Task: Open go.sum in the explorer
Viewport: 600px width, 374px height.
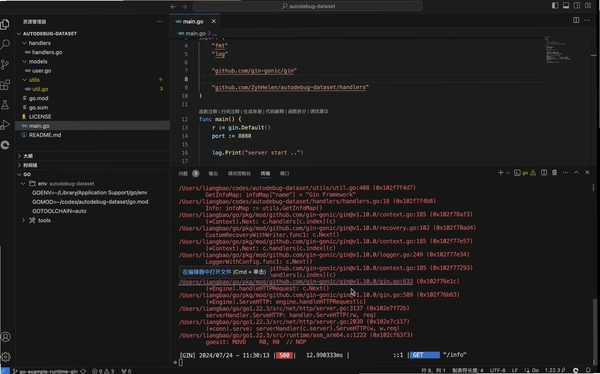Action: (x=92, y=107)
